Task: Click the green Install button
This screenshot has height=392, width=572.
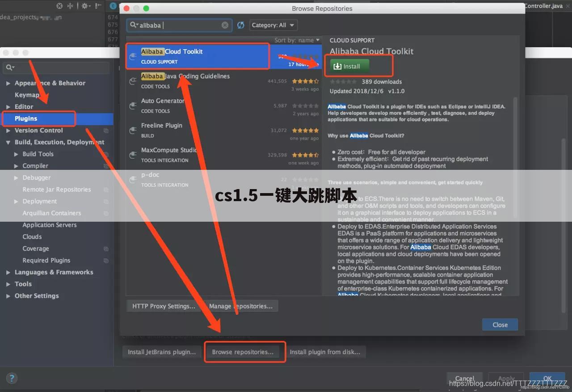Action: (x=349, y=66)
